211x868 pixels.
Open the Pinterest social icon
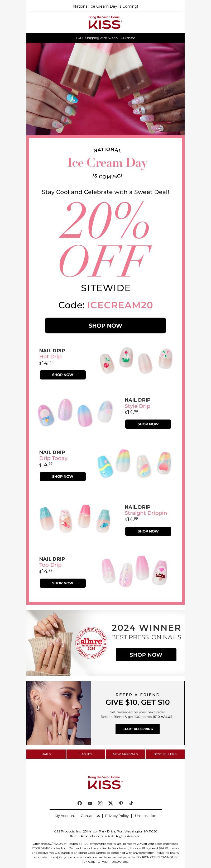tap(121, 803)
